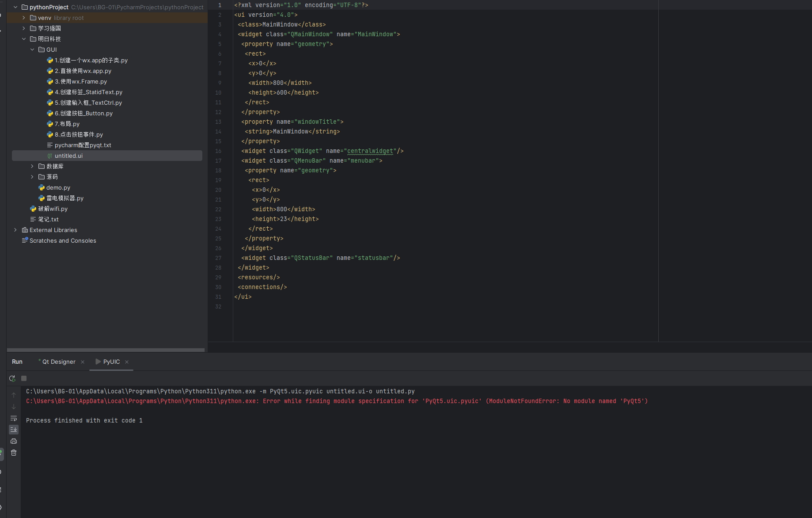The image size is (812, 518).
Task: Open 破解wifi.py file
Action: [53, 209]
